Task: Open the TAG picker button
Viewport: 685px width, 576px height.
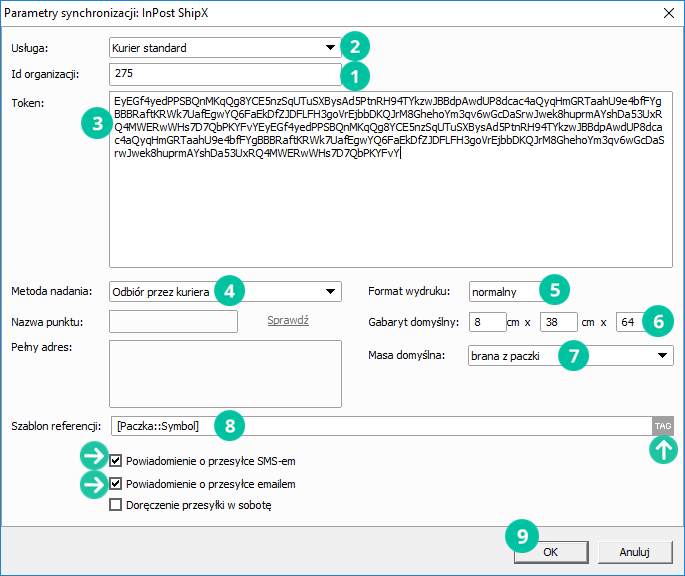Action: [x=663, y=426]
